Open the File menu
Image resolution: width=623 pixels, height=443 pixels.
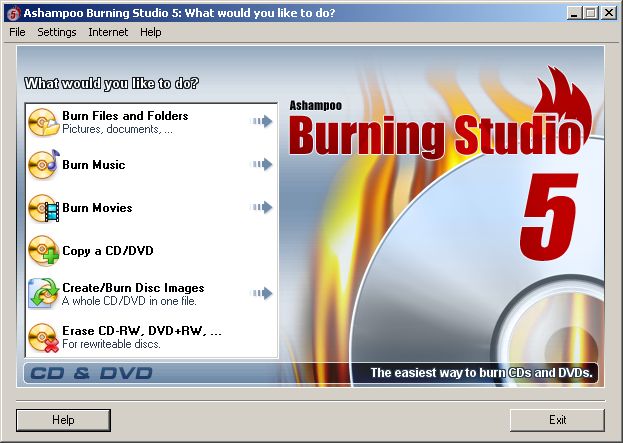coord(17,32)
